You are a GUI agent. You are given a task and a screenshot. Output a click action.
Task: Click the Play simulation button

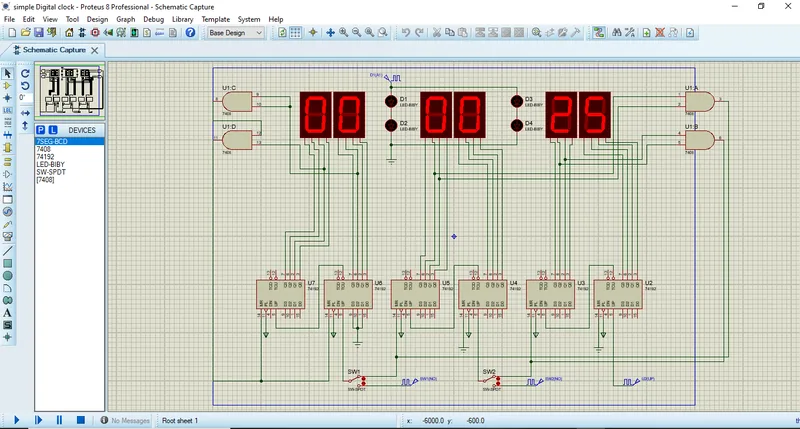coord(16,420)
